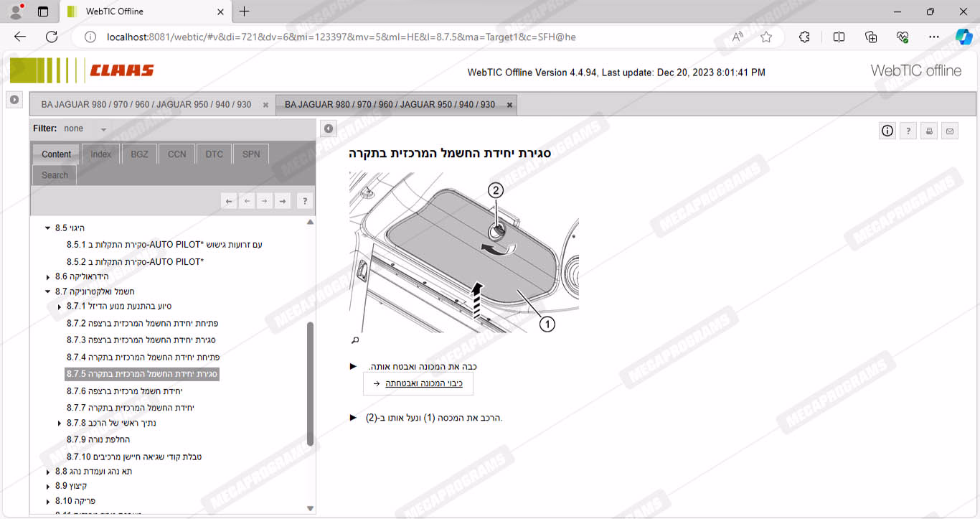Image resolution: width=980 pixels, height=519 pixels.
Task: Switch to the DTC tab
Action: coord(214,154)
